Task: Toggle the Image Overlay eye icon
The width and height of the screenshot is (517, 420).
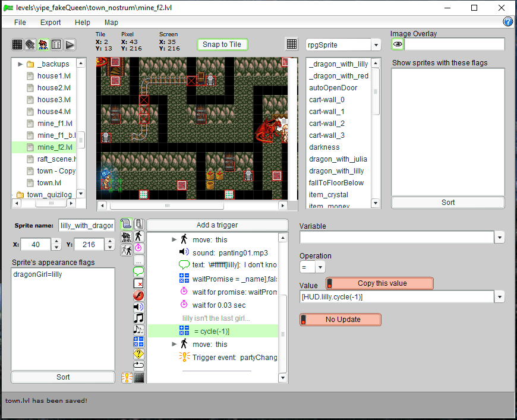Action: pos(398,45)
